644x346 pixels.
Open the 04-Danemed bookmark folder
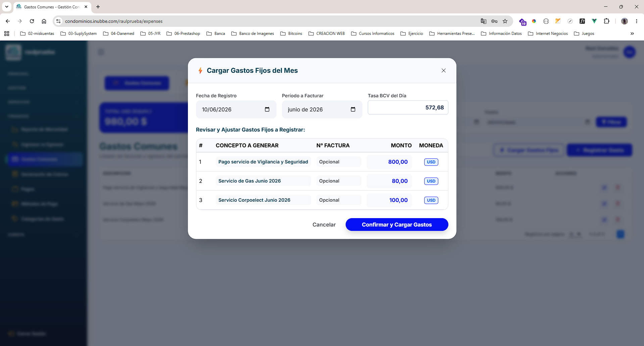pos(119,34)
